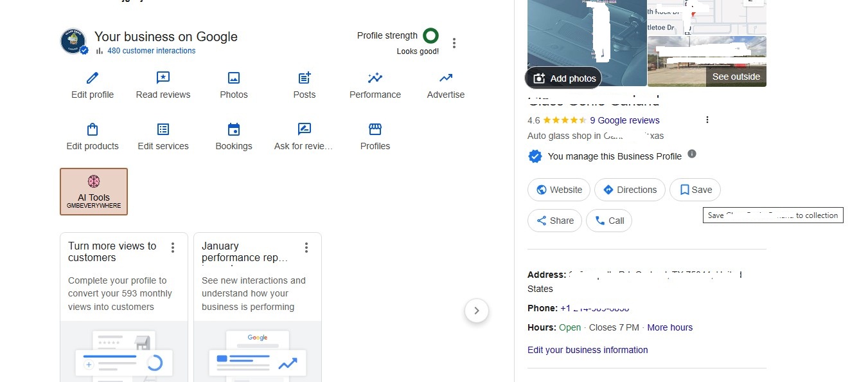Check the Profile strength progress ring
Viewport: 868px width, 382px height.
430,35
